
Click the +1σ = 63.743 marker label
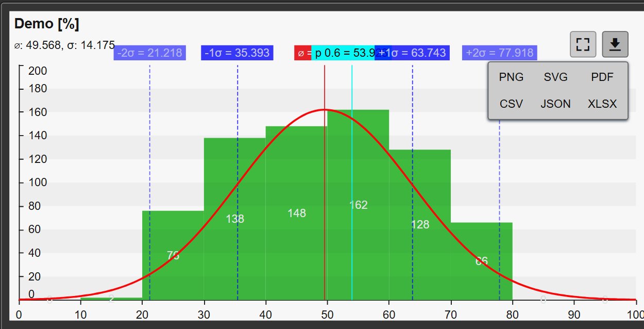(x=413, y=53)
